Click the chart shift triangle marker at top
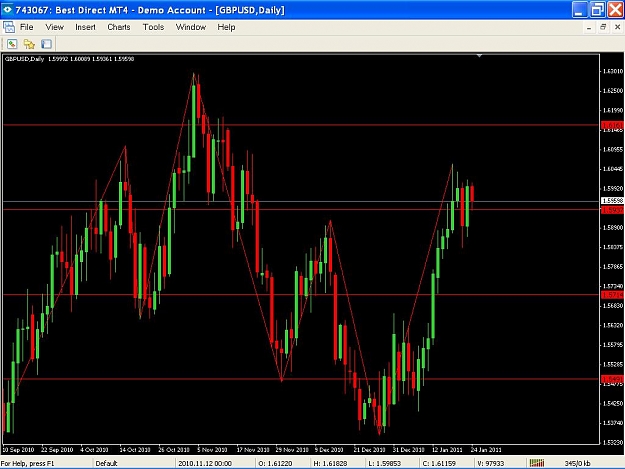 480,56
